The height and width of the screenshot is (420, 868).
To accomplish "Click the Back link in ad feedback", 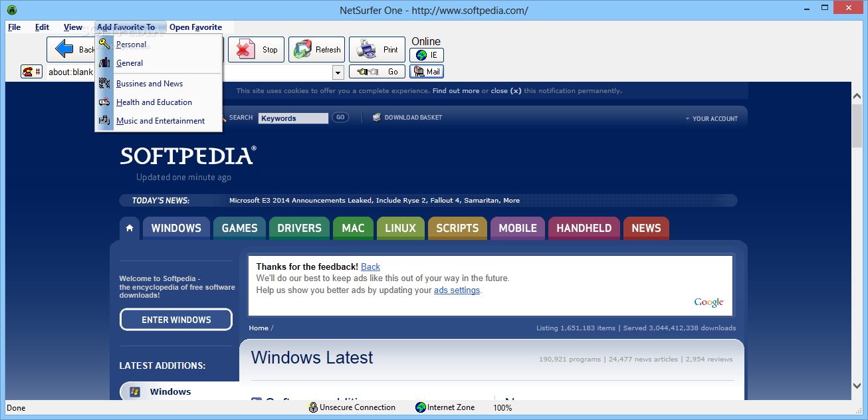I will tap(370, 266).
